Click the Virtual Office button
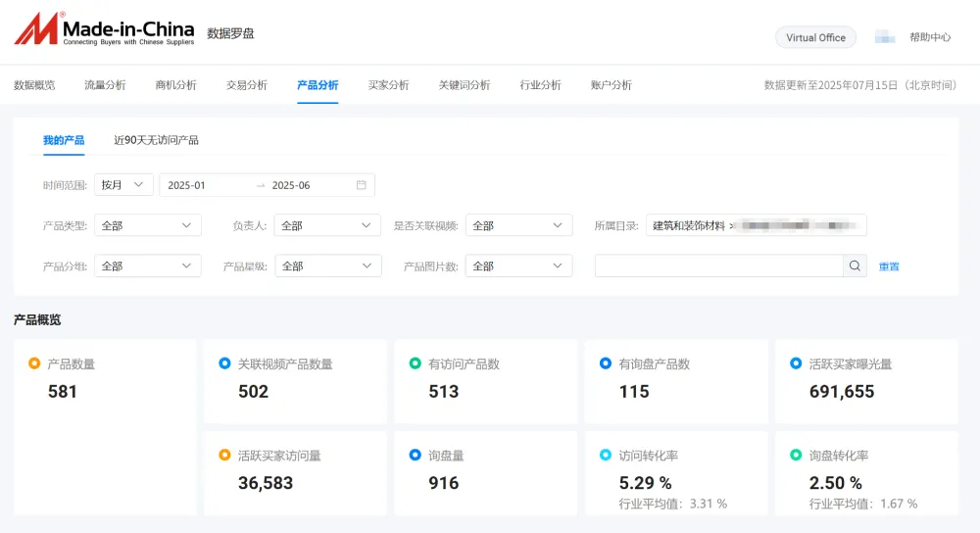The height and width of the screenshot is (533, 980). click(x=815, y=37)
